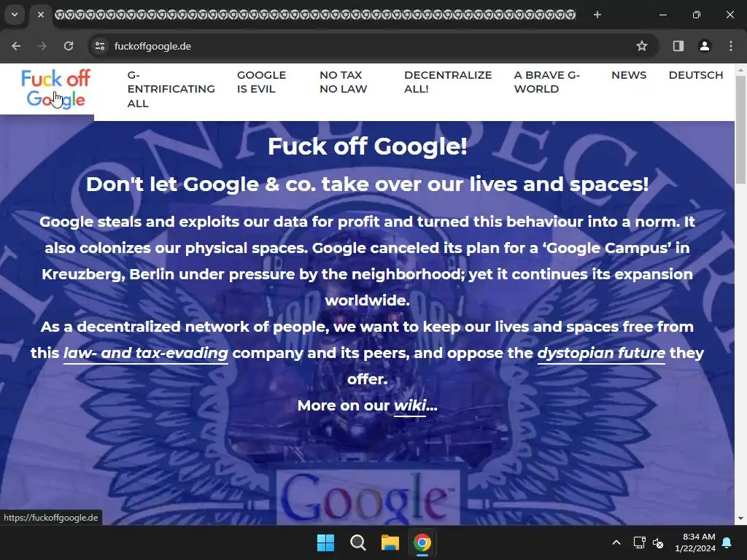This screenshot has width=747, height=560.
Task: Open the Chrome three-dot menu
Action: 731,46
